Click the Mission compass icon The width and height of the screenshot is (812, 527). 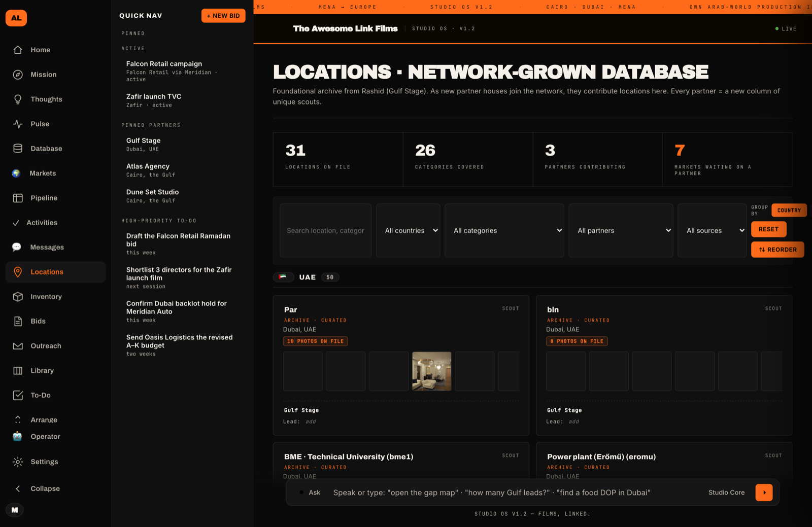point(18,75)
